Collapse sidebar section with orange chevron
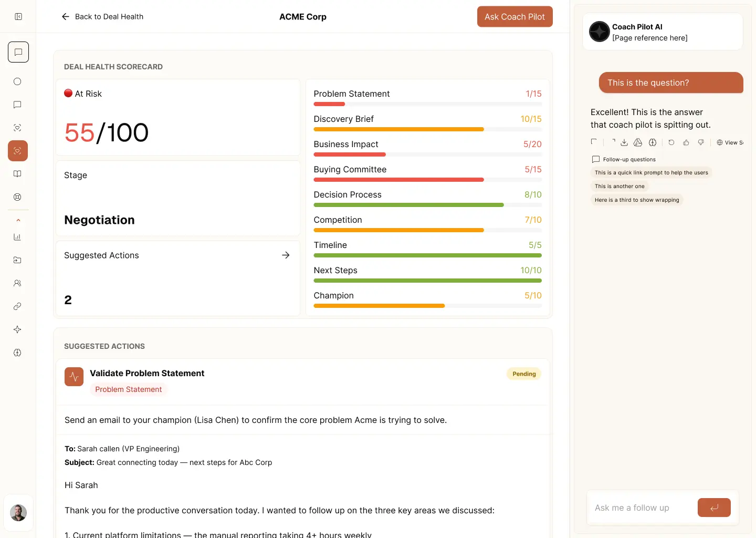 (x=18, y=220)
